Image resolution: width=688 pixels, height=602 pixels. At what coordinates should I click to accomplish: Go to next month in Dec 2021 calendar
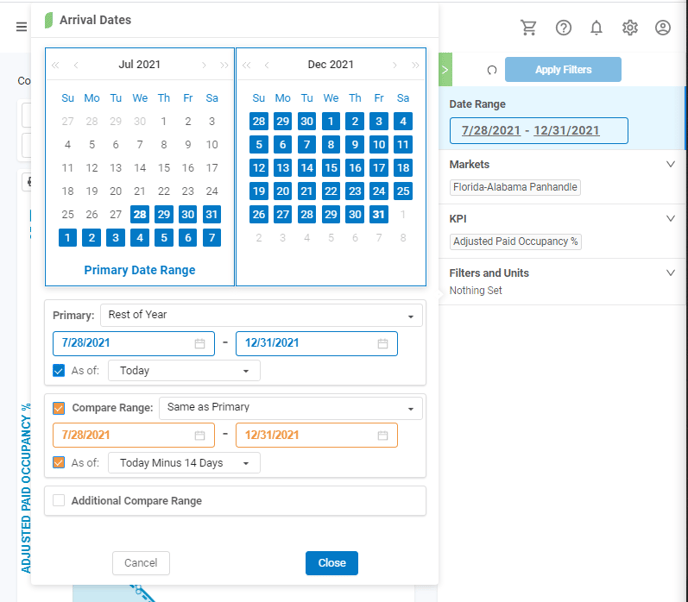(394, 65)
